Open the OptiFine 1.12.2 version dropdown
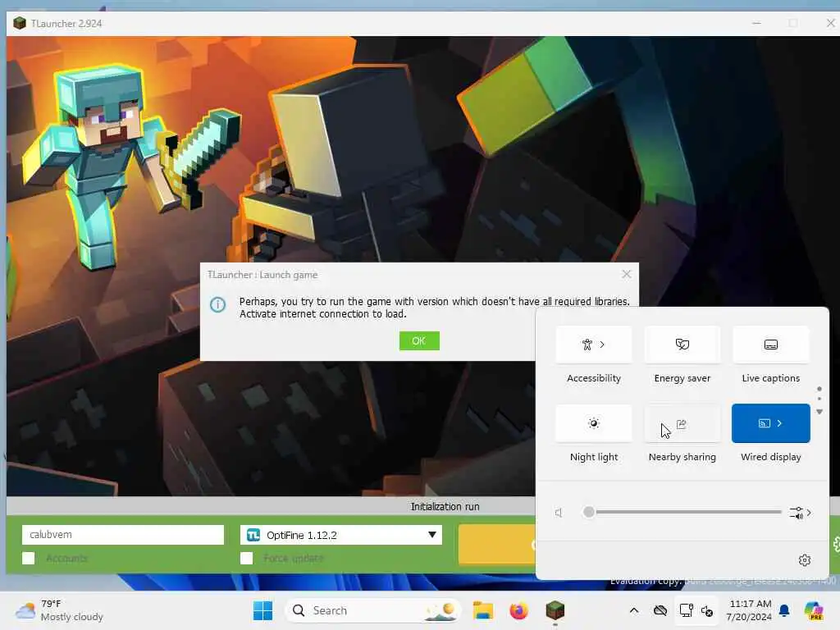This screenshot has height=630, width=840. [x=340, y=535]
